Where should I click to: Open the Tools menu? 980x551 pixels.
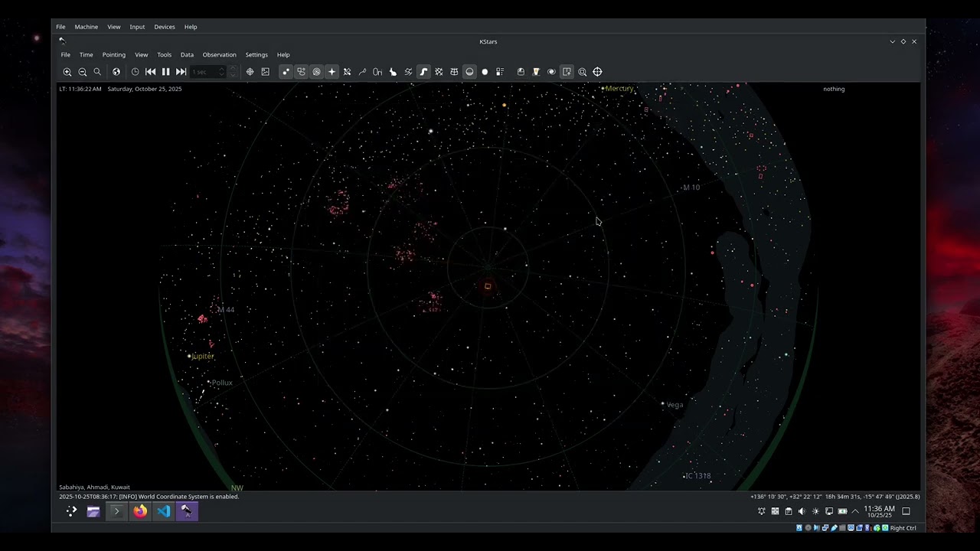(165, 55)
